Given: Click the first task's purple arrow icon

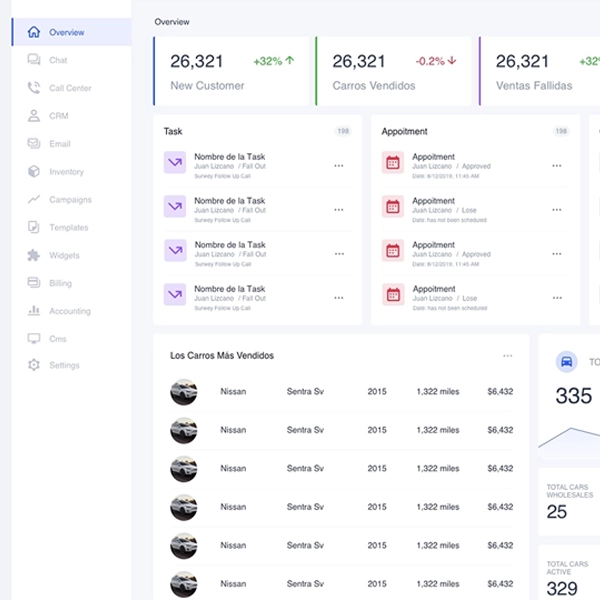Looking at the screenshot, I should (x=175, y=162).
